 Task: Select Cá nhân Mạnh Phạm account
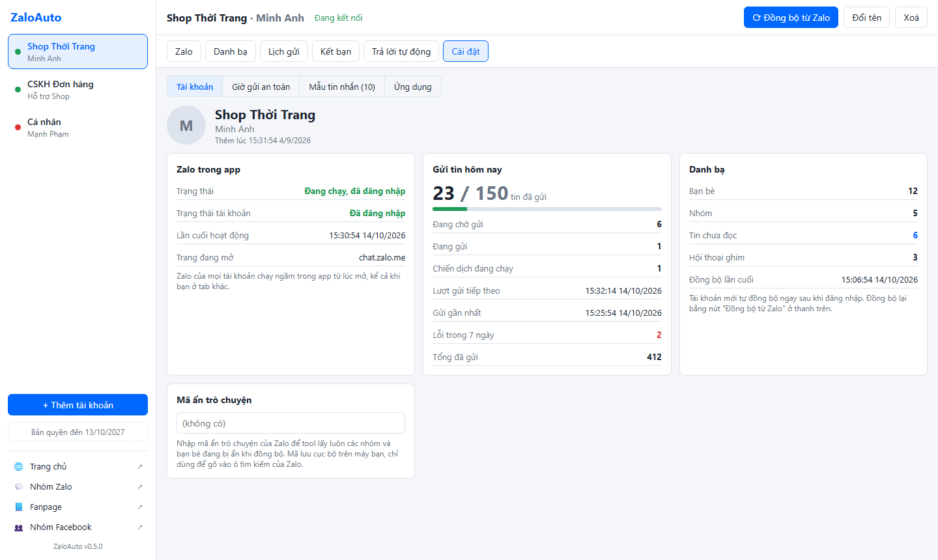click(78, 128)
